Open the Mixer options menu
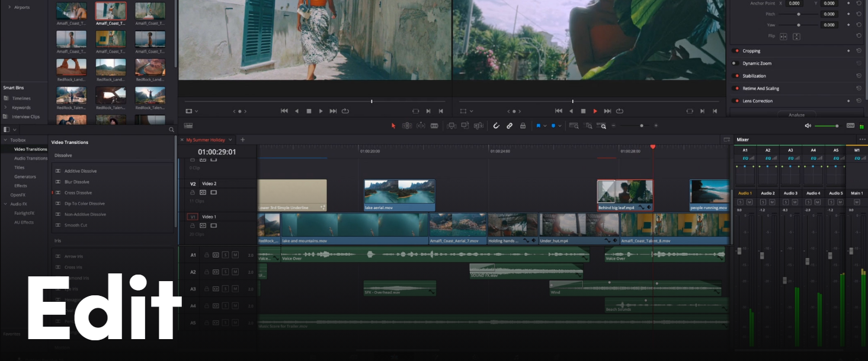The image size is (868, 361). click(862, 140)
